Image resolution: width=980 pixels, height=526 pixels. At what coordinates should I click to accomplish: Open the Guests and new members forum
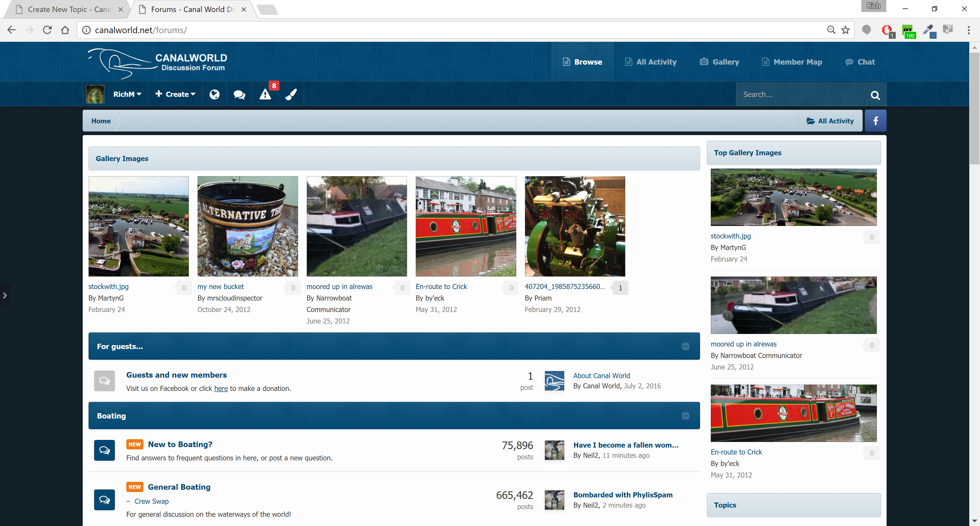pos(177,375)
